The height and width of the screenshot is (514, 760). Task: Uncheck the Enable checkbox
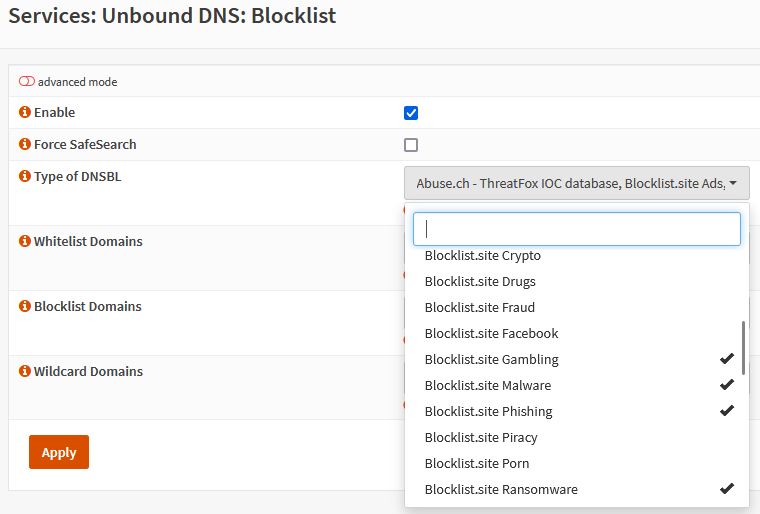pos(411,113)
